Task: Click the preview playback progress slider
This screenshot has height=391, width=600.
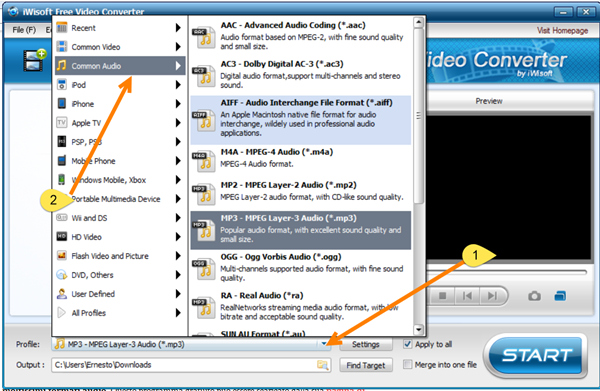Action: pos(507,272)
